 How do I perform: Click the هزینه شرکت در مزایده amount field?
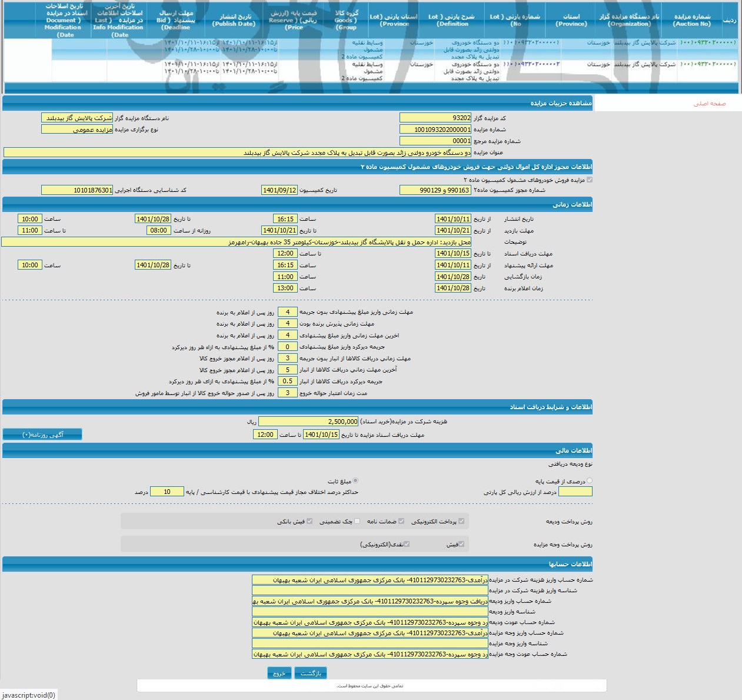click(x=308, y=422)
